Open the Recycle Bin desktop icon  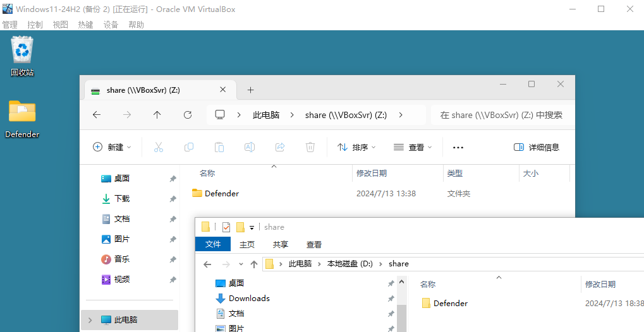point(22,56)
